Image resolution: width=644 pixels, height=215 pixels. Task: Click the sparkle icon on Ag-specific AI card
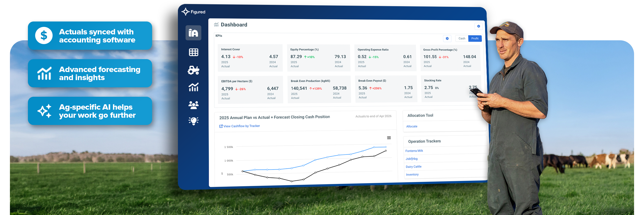(44, 111)
